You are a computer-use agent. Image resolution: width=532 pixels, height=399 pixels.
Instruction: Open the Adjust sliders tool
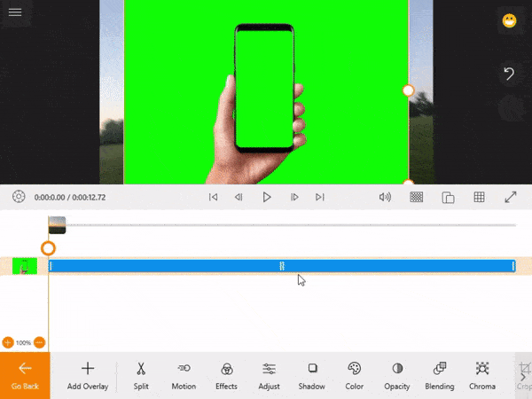269,376
